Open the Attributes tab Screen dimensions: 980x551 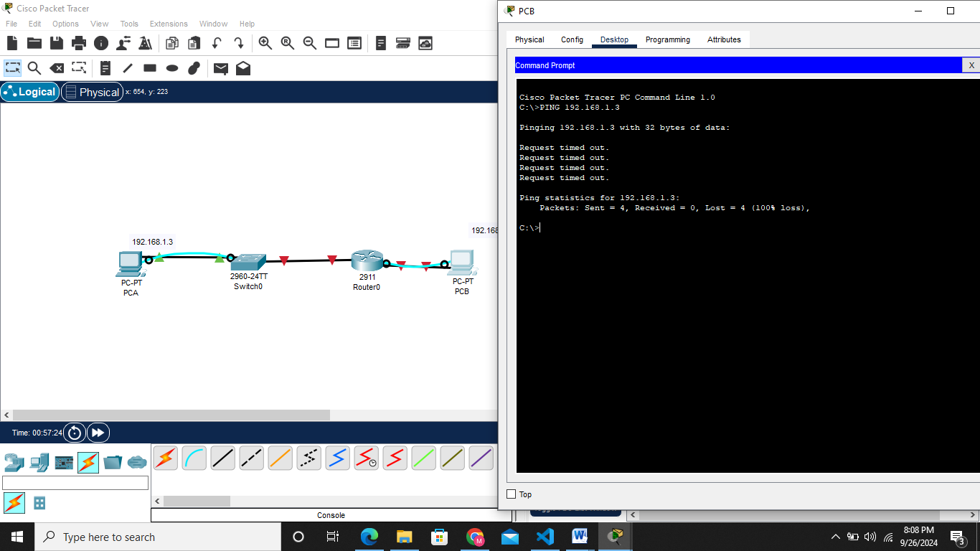[x=724, y=39]
